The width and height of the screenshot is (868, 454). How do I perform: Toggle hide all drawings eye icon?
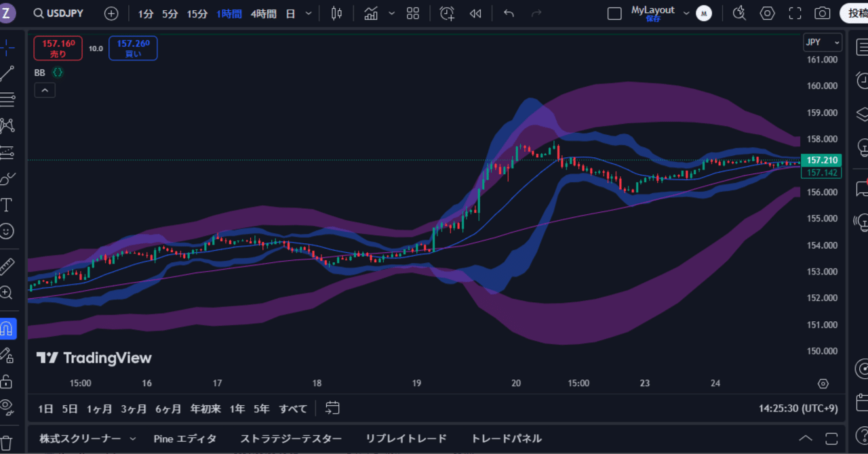pos(7,407)
